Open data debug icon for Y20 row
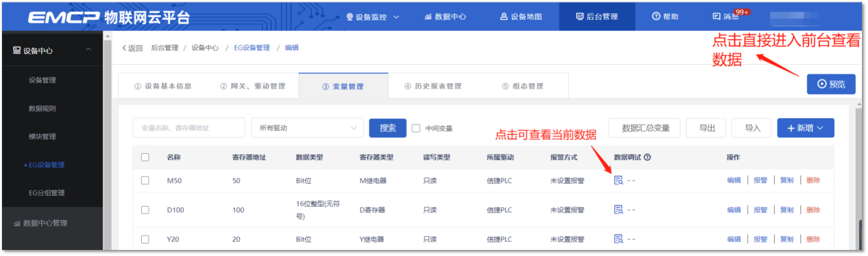The width and height of the screenshot is (868, 256). 618,239
